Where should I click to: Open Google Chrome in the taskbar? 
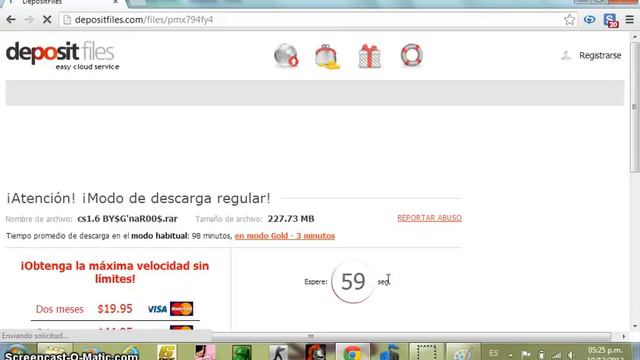pos(352,352)
